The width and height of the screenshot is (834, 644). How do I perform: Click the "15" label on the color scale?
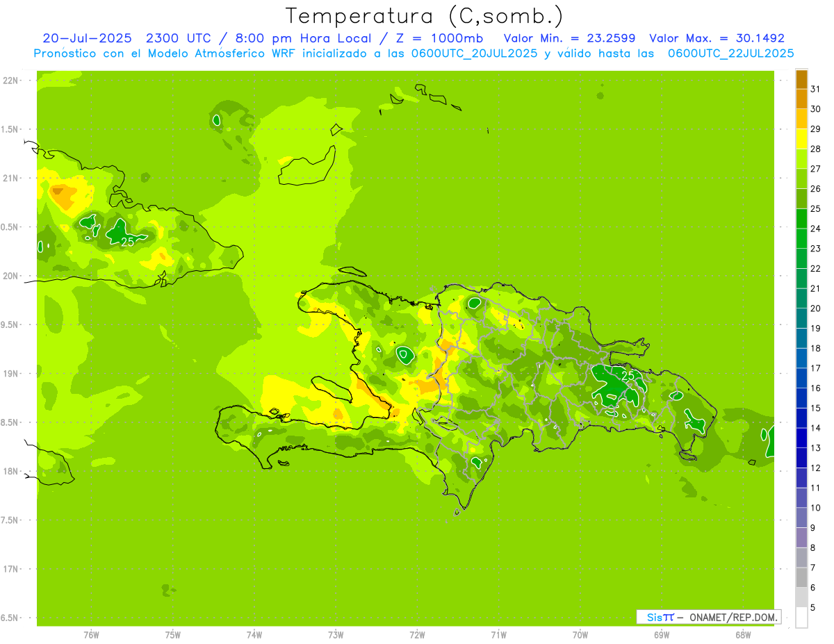click(815, 408)
